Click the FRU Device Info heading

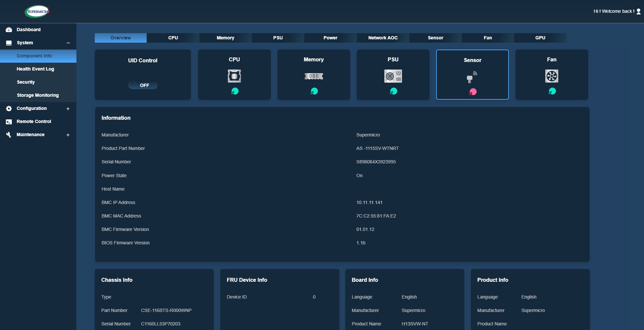pos(247,280)
